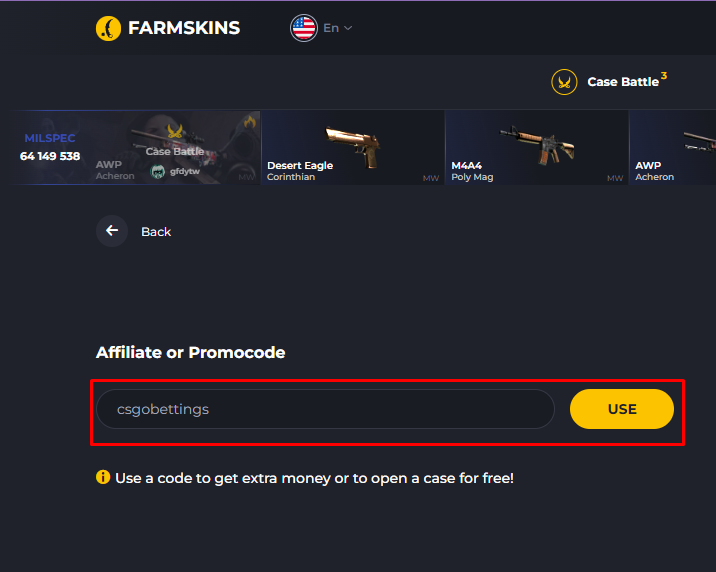
Task: Click the Case Battle badge on AWP drop
Action: (175, 138)
